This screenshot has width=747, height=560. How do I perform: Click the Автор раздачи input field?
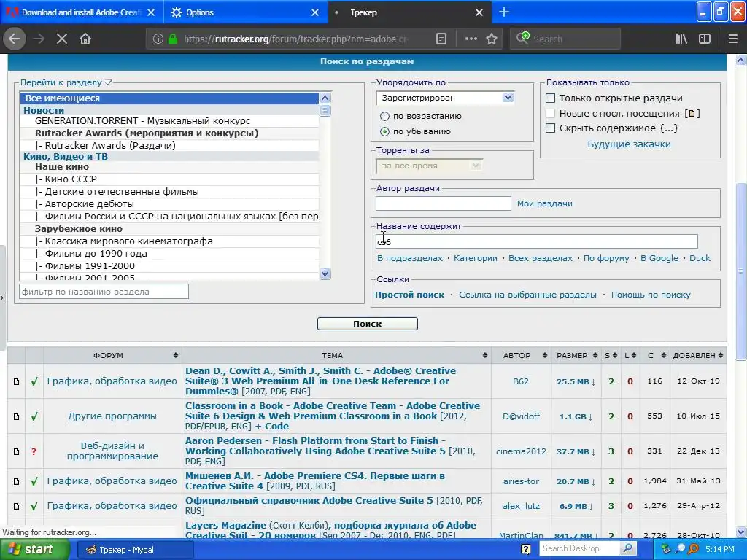(443, 203)
